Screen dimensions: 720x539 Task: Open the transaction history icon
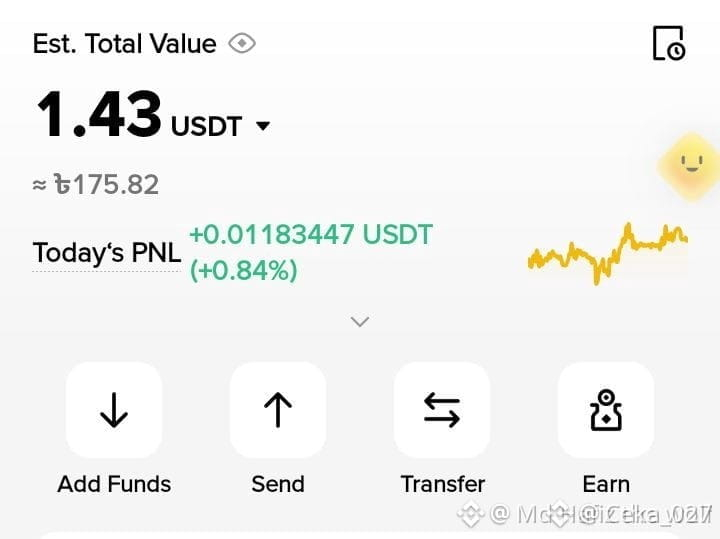[669, 44]
